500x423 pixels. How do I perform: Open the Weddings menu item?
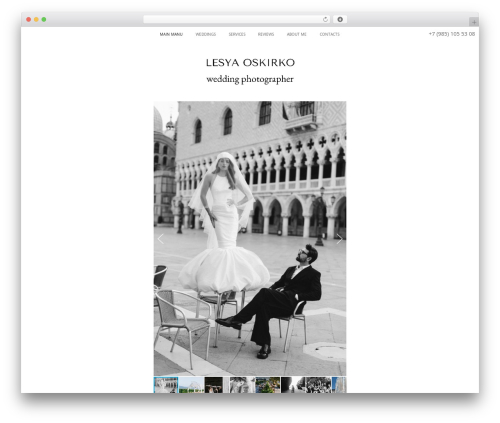(x=206, y=34)
